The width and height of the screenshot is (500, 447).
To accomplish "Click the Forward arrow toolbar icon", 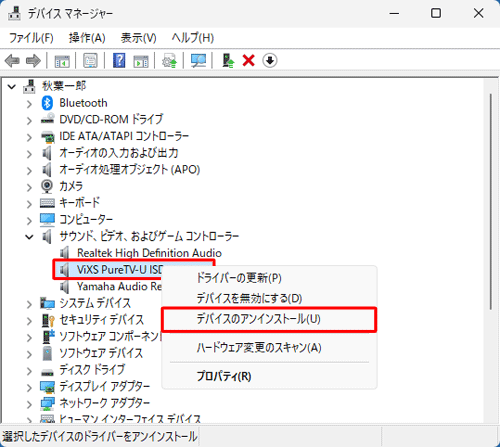I will [x=33, y=61].
